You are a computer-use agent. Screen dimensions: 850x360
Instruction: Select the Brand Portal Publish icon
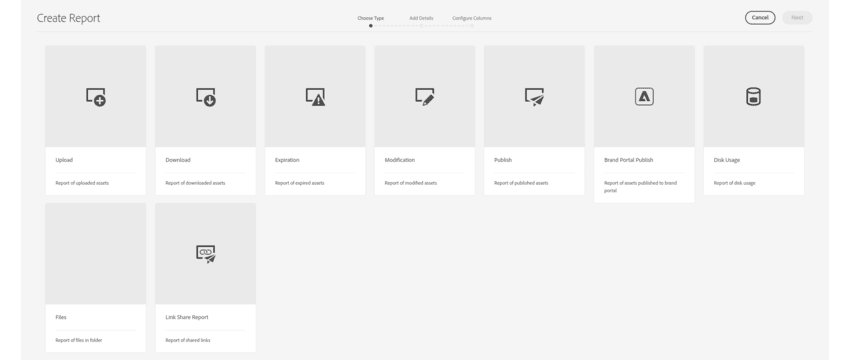tap(645, 97)
